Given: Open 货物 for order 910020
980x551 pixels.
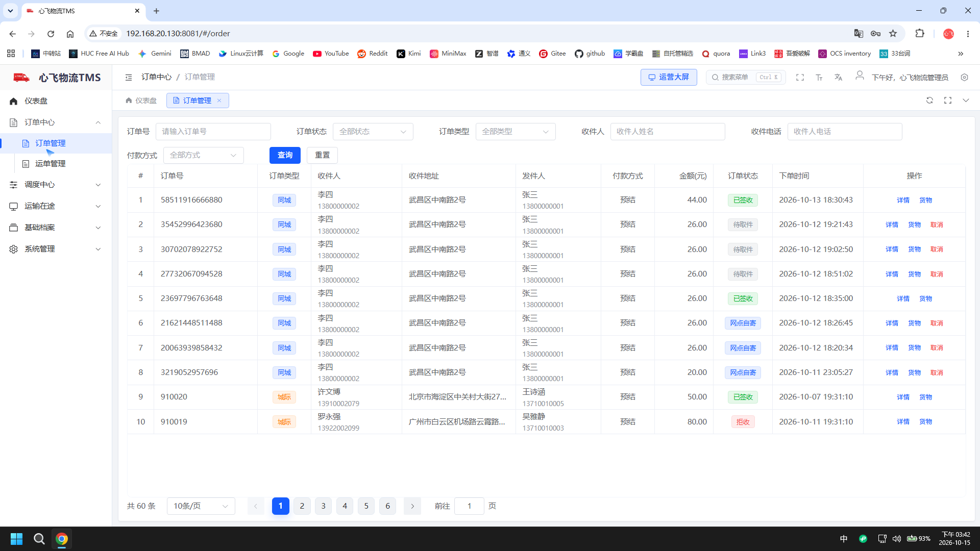Looking at the screenshot, I should (x=925, y=397).
